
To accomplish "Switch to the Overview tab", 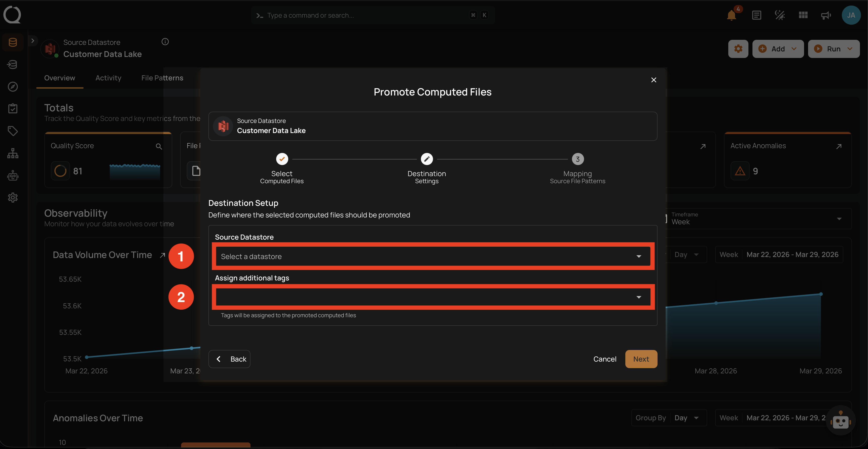I will [60, 78].
